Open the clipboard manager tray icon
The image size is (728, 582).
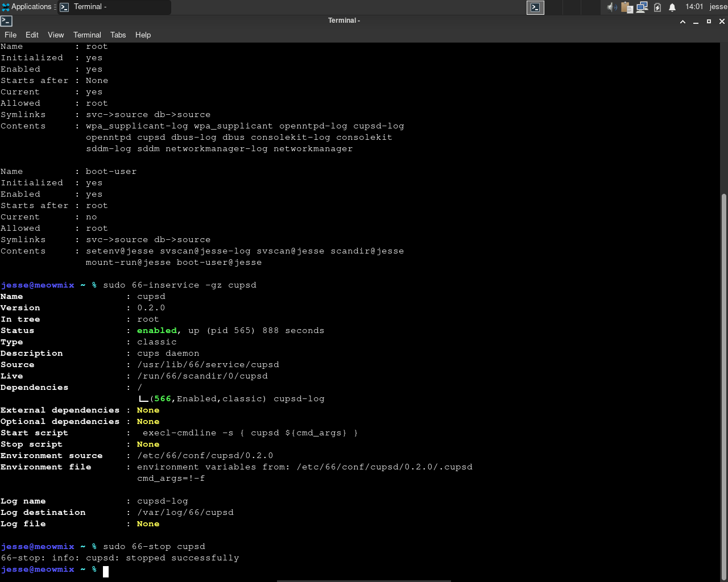coord(627,7)
